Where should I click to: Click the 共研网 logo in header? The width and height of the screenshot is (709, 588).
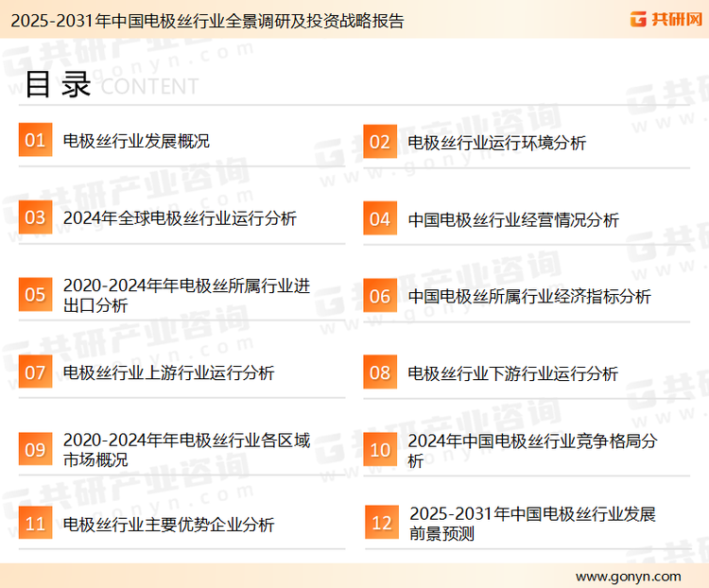point(666,19)
